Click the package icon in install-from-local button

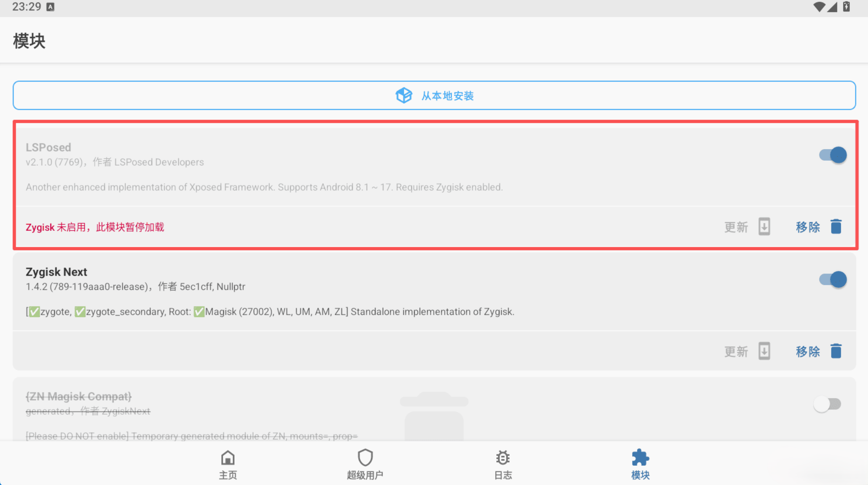click(x=404, y=95)
